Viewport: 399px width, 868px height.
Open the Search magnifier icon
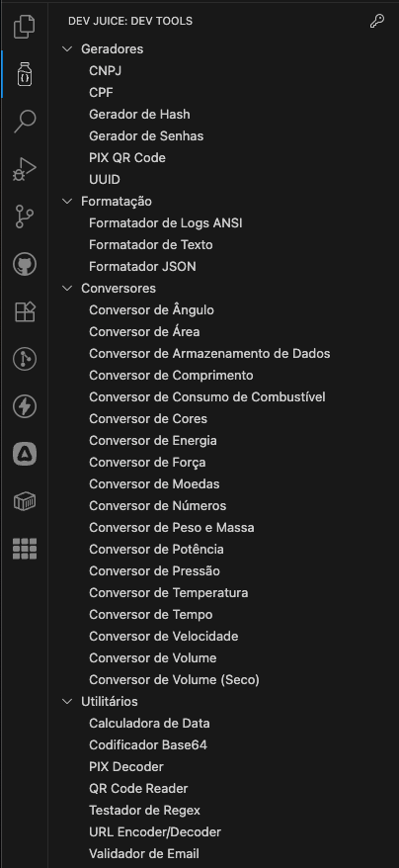(25, 122)
